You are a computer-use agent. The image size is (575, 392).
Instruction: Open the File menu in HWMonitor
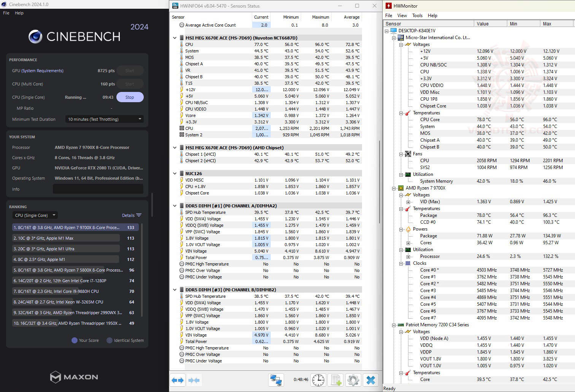click(389, 16)
